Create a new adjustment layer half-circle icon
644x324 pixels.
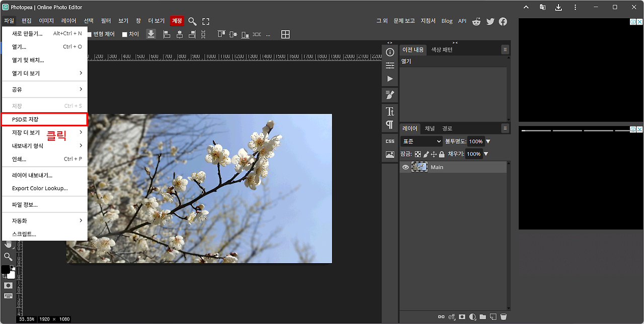pyautogui.click(x=472, y=317)
